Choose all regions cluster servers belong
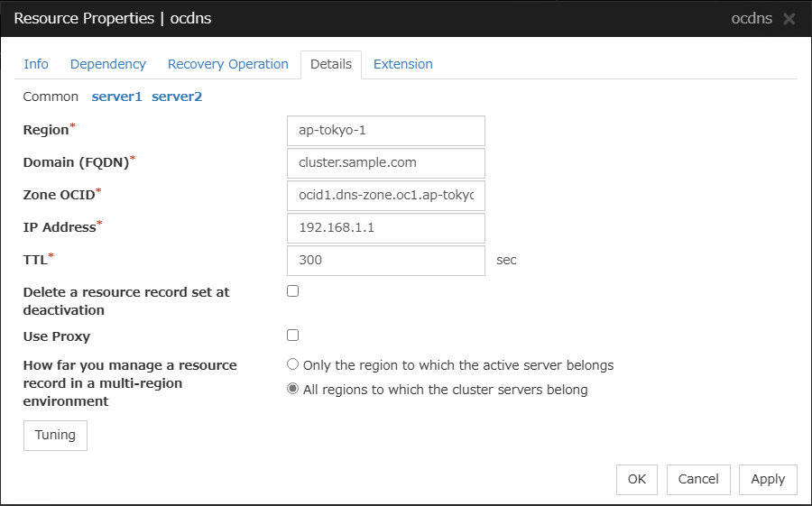This screenshot has height=506, width=812. point(292,390)
